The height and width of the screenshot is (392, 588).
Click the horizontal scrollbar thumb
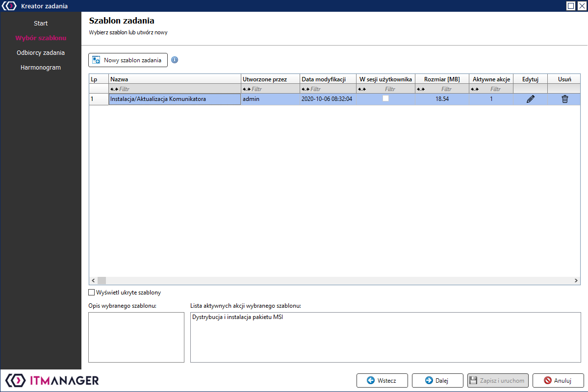tap(102, 280)
